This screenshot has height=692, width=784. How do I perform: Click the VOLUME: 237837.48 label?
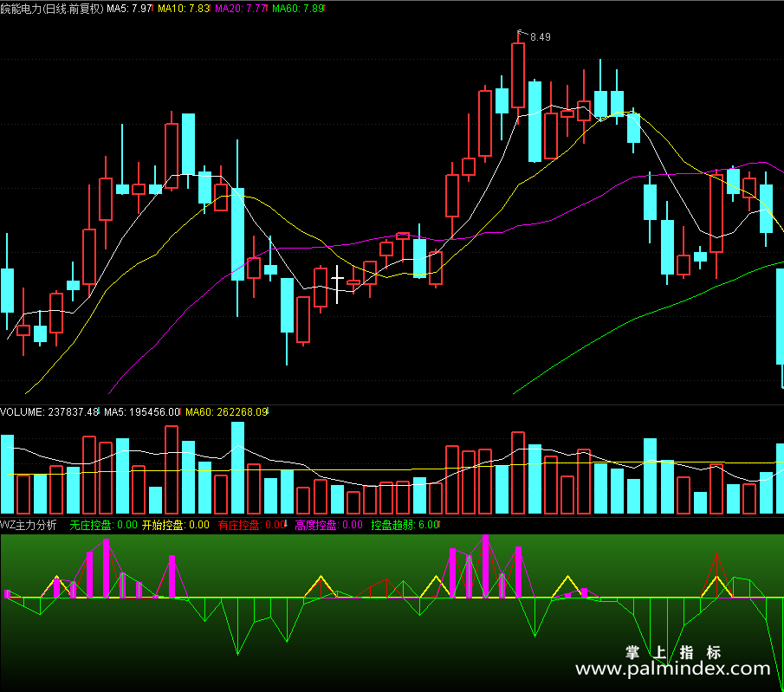[49, 412]
